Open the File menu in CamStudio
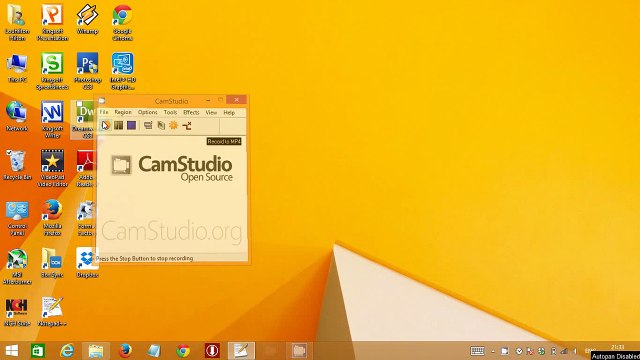The width and height of the screenshot is (640, 360). [x=104, y=112]
